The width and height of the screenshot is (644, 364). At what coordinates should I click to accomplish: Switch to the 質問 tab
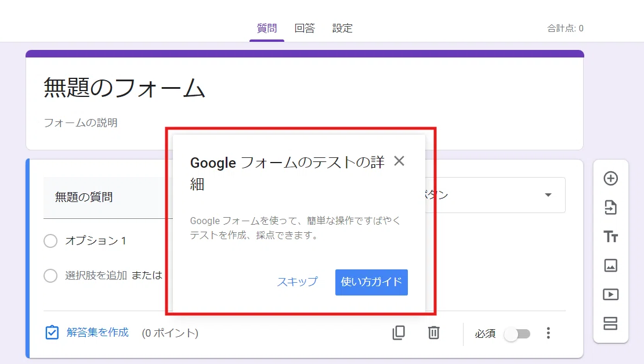(266, 28)
